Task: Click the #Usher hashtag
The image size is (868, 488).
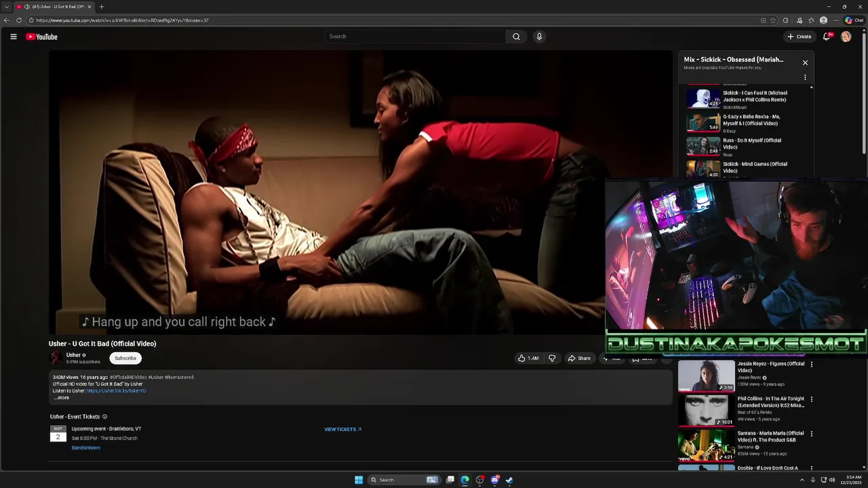Action: pos(156,377)
